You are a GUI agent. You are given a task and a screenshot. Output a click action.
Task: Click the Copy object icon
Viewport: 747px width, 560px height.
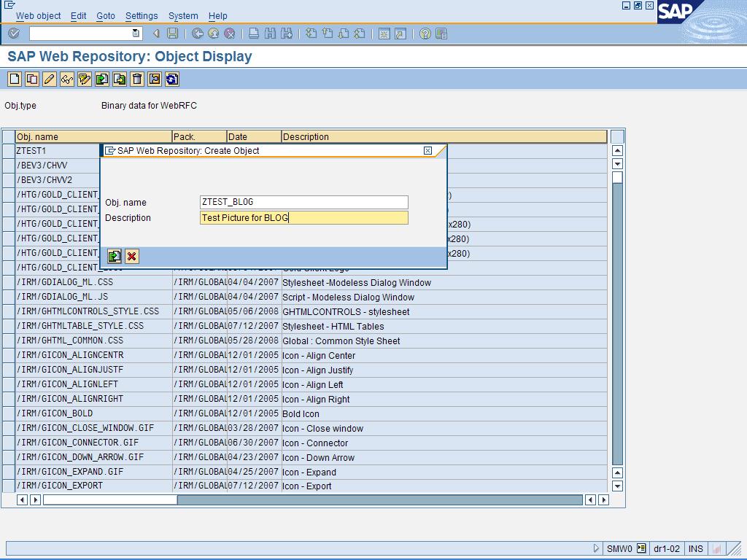coord(32,79)
